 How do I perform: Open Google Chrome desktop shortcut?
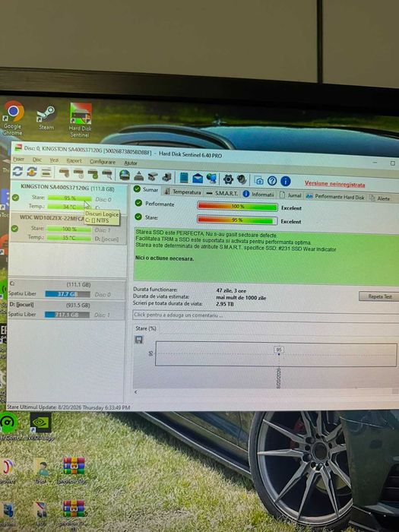coord(13,118)
